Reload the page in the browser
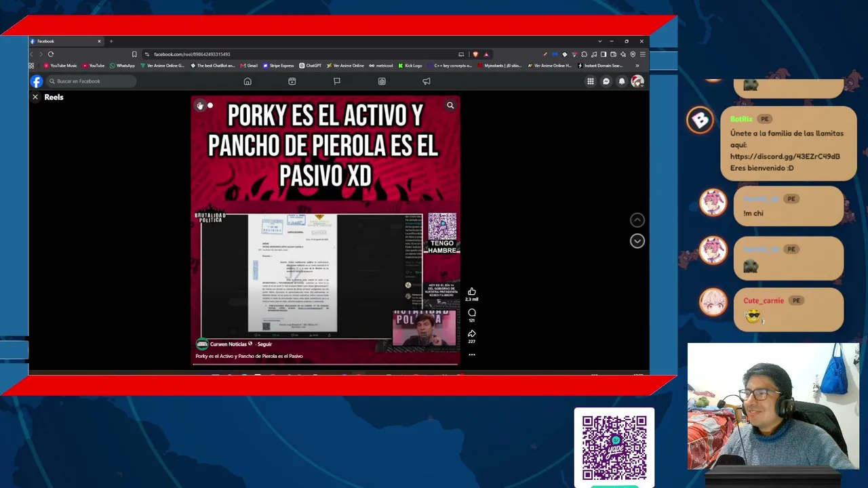Image resolution: width=868 pixels, height=488 pixels. (51, 54)
